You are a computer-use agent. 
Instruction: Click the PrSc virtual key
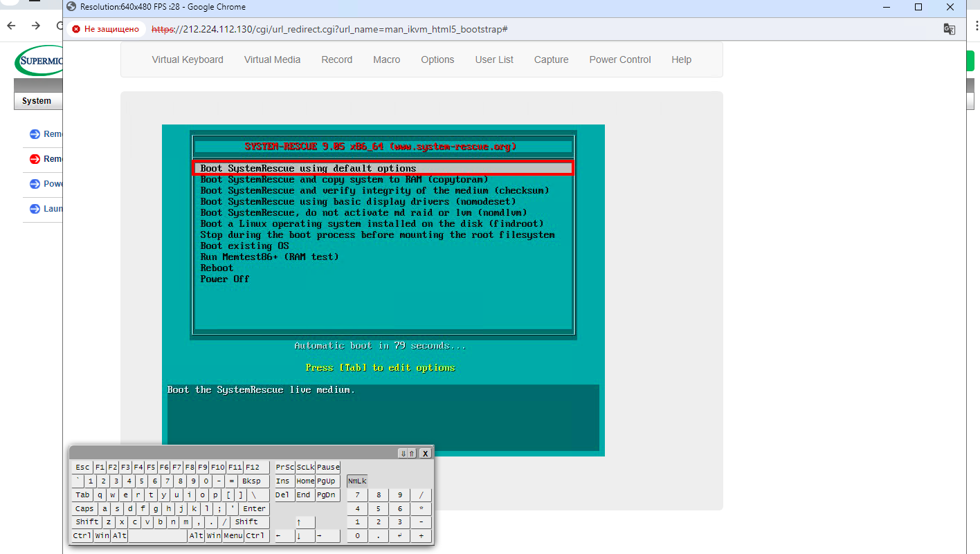[x=284, y=468]
